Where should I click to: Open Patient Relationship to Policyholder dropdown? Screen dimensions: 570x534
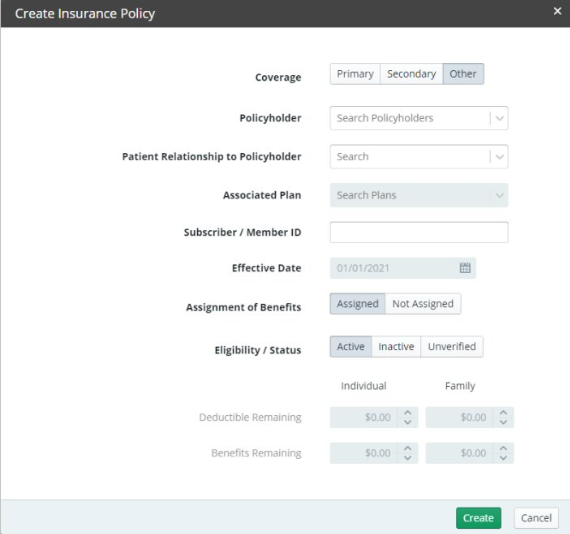pyautogui.click(x=419, y=157)
